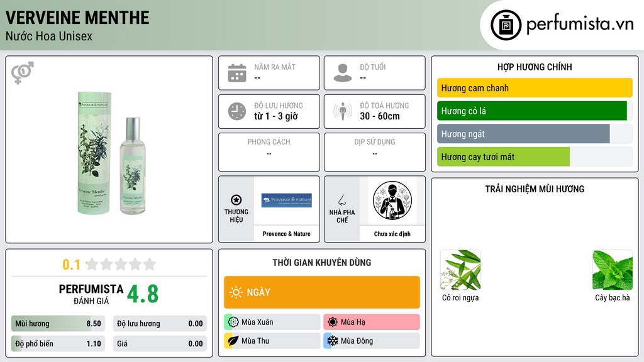
Task: Click the VERVEINE MENTHE title
Action: pyautogui.click(x=77, y=18)
